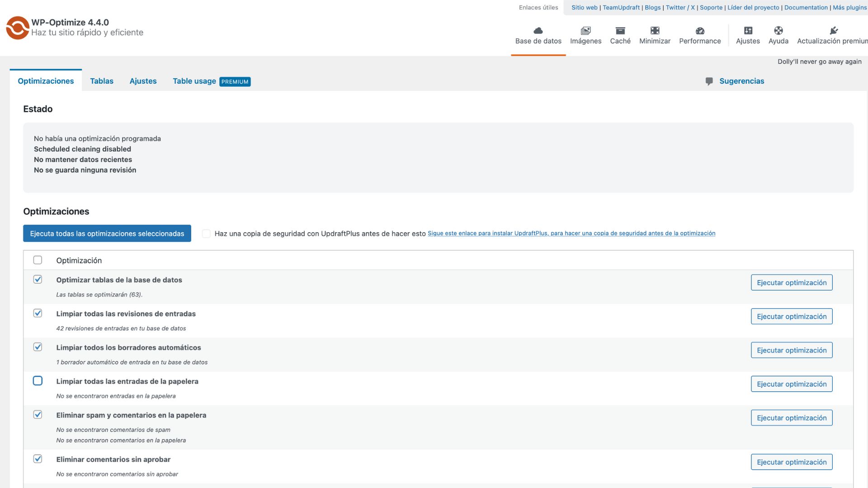Select the Base de datos cloud icon
Screen dimensions: 868x488
coord(538,31)
